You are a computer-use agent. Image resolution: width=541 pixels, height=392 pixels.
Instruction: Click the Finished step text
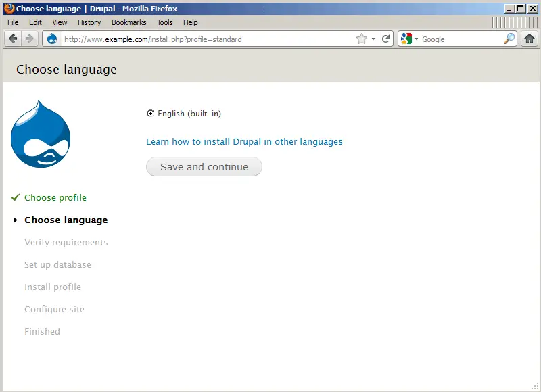click(x=42, y=331)
